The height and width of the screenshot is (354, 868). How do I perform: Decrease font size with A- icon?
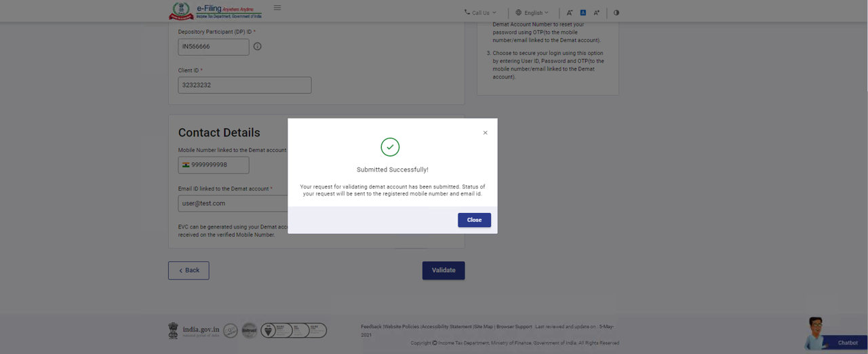[x=570, y=13]
